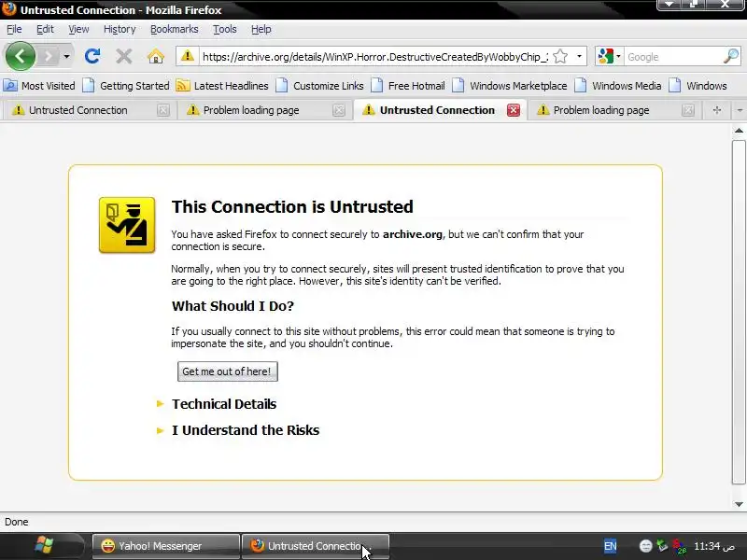Open the URL history dropdown arrow
Screen dimensions: 747x560
[579, 56]
